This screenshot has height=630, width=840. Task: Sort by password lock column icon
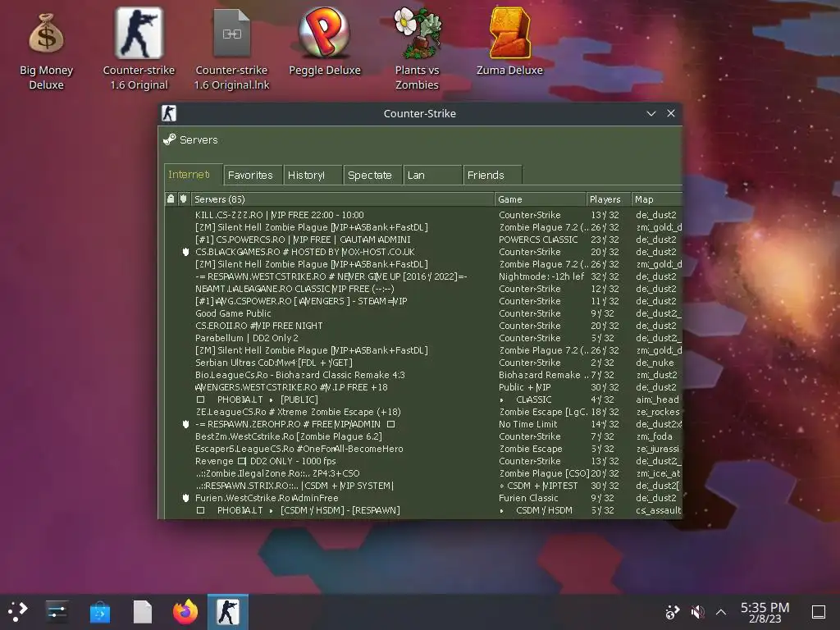[171, 199]
